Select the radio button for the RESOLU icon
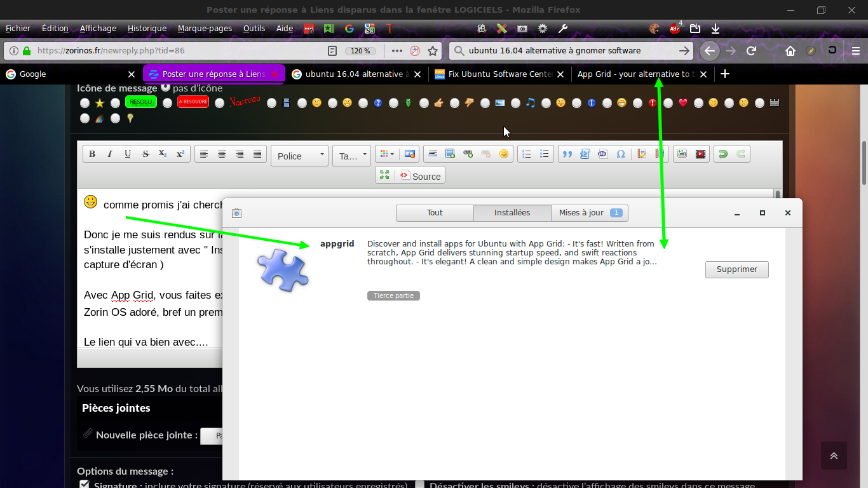This screenshot has width=868, height=488. 115,103
